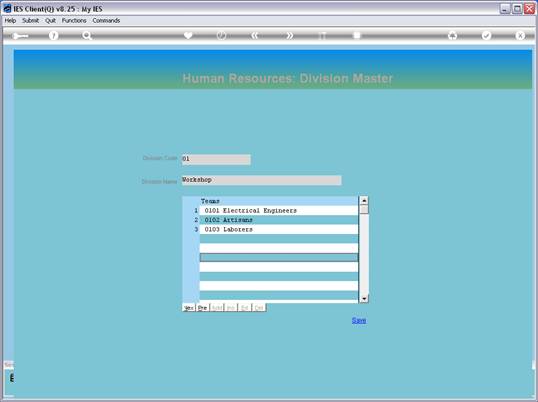Click the double left arrow icon
Viewport: 538px width, 402px height.
(x=255, y=35)
